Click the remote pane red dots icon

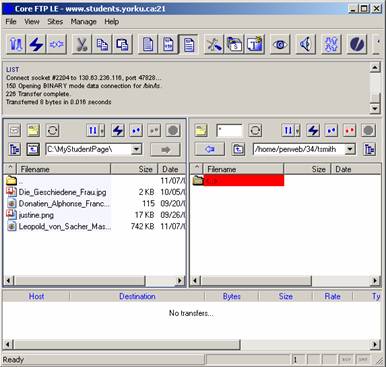coord(350,130)
